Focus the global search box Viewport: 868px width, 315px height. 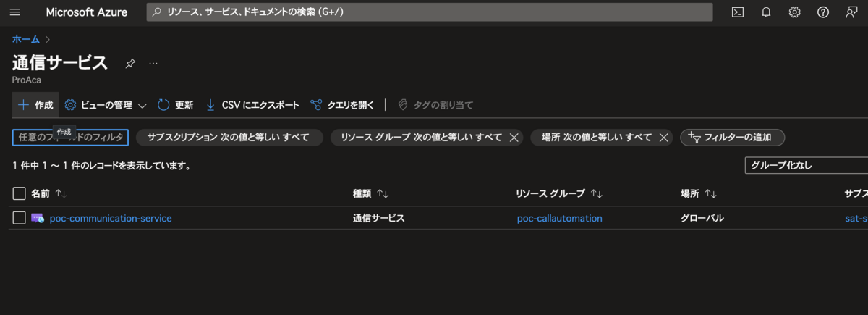[x=430, y=12]
